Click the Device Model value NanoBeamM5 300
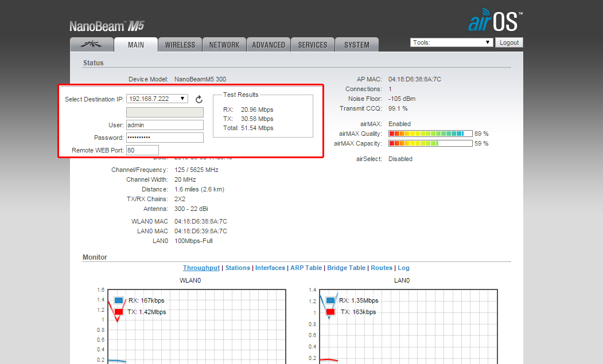Viewport: 603px width, 364px height. coord(200,79)
